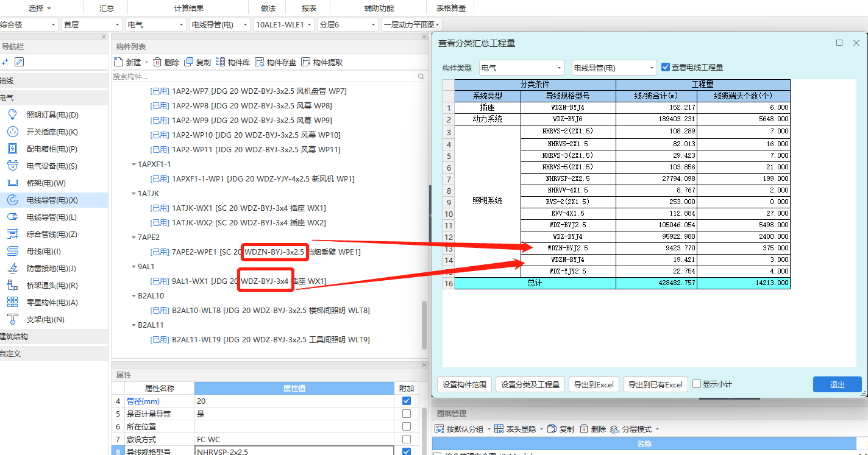Image resolution: width=868 pixels, height=455 pixels.
Task: Open 构件库 component library
Action: click(x=233, y=62)
